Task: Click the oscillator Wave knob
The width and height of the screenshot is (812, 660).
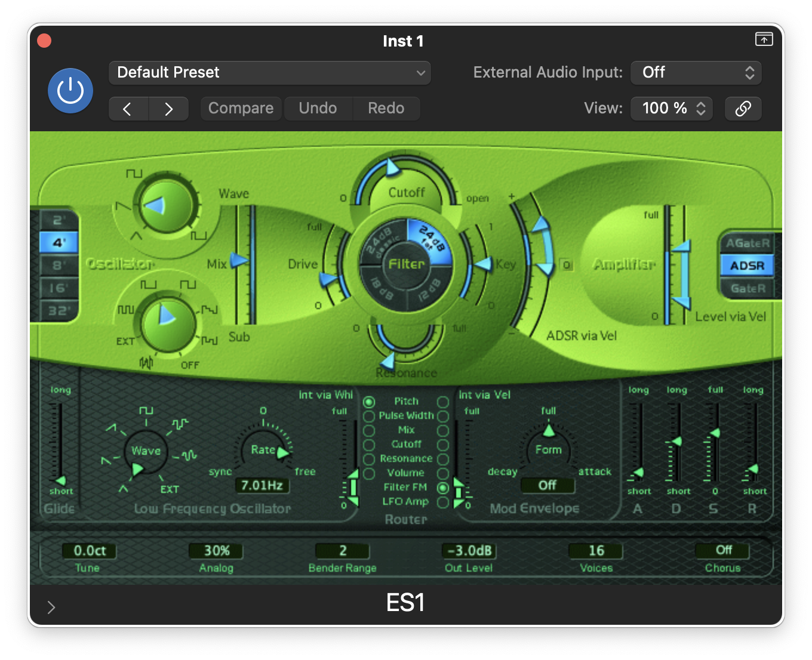Action: 166,206
